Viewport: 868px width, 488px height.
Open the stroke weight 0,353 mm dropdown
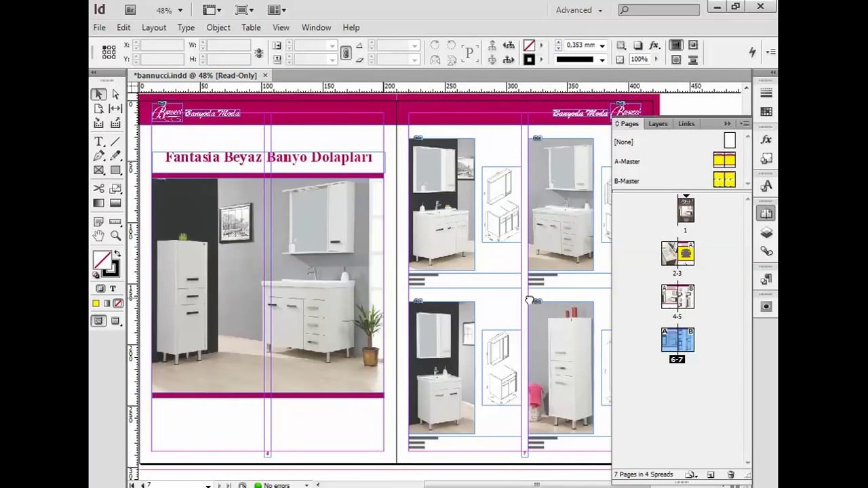point(602,45)
